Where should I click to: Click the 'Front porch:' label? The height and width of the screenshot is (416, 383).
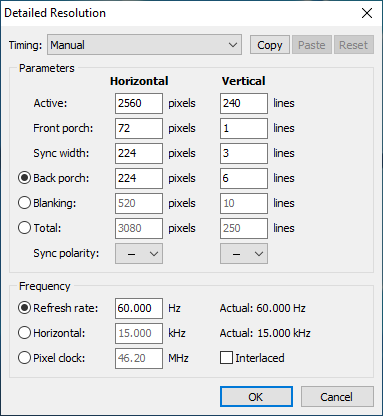63,128
